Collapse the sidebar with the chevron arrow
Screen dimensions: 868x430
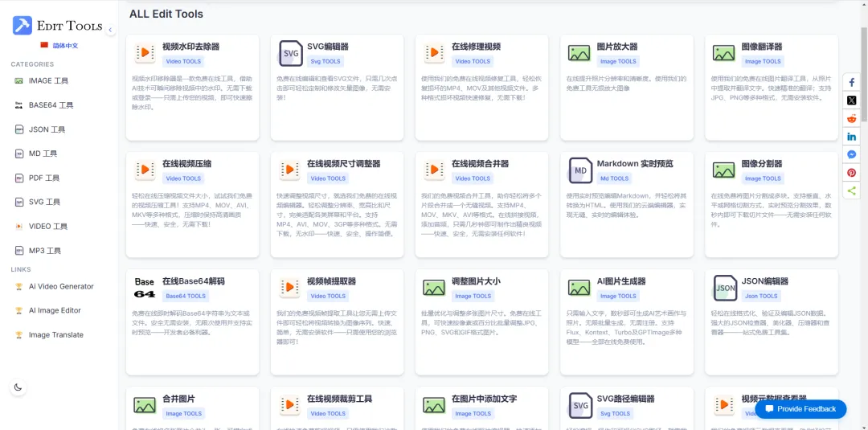[x=110, y=29]
